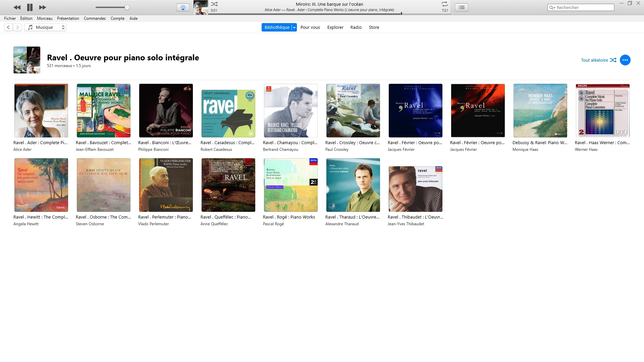Seek in the track progress bar
Viewport: 644px width, 362px height.
point(329,14)
